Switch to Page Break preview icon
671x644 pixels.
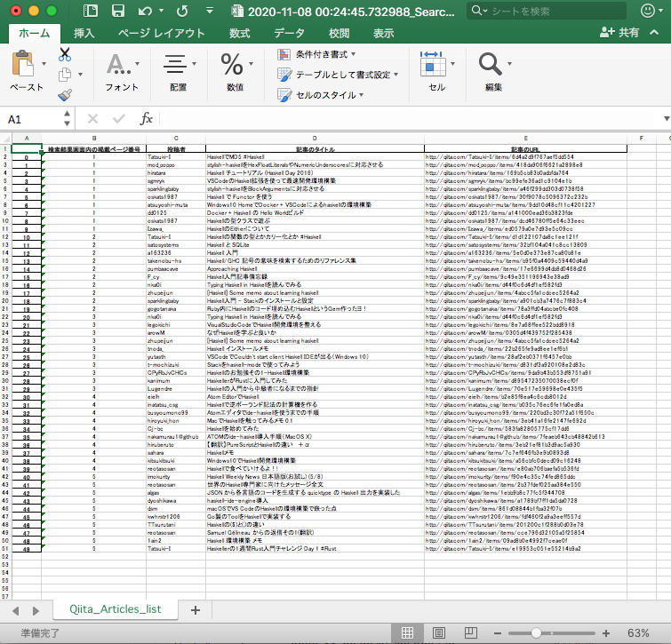(x=470, y=632)
